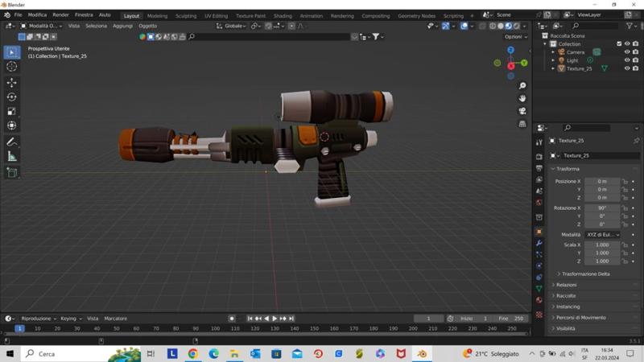Viewport: 644px width, 362px height.
Task: Jump to the timeline end frame button
Action: coord(291,319)
